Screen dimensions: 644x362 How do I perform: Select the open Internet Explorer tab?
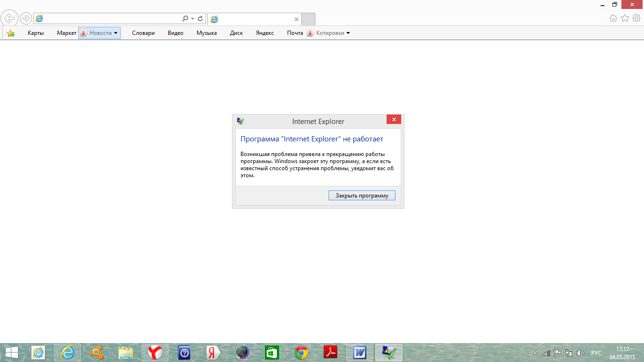point(254,19)
